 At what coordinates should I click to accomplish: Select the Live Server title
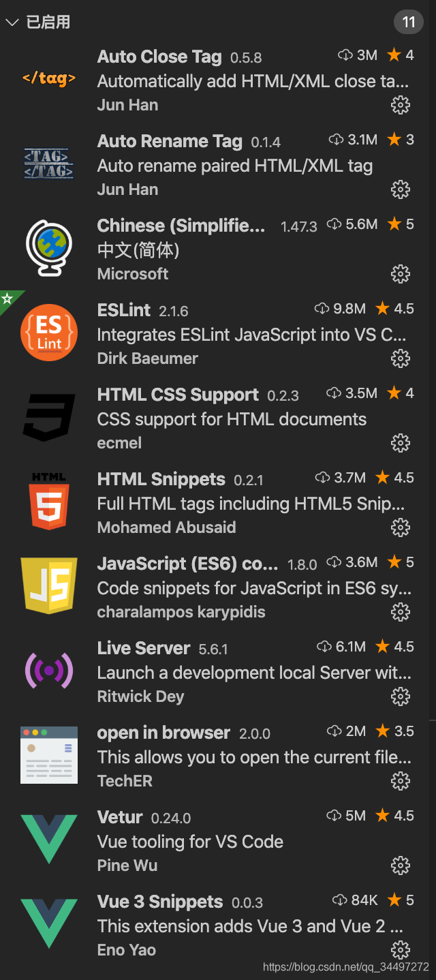144,648
